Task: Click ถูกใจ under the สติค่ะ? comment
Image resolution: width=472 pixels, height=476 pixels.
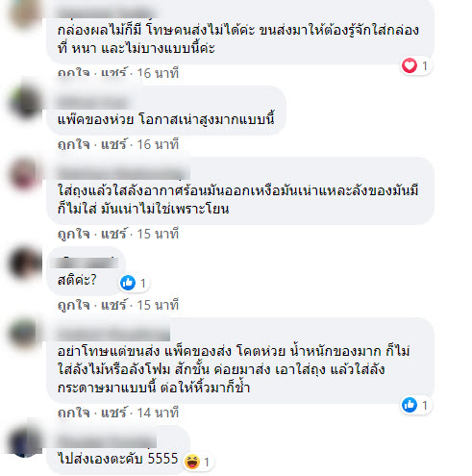Action: (73, 305)
